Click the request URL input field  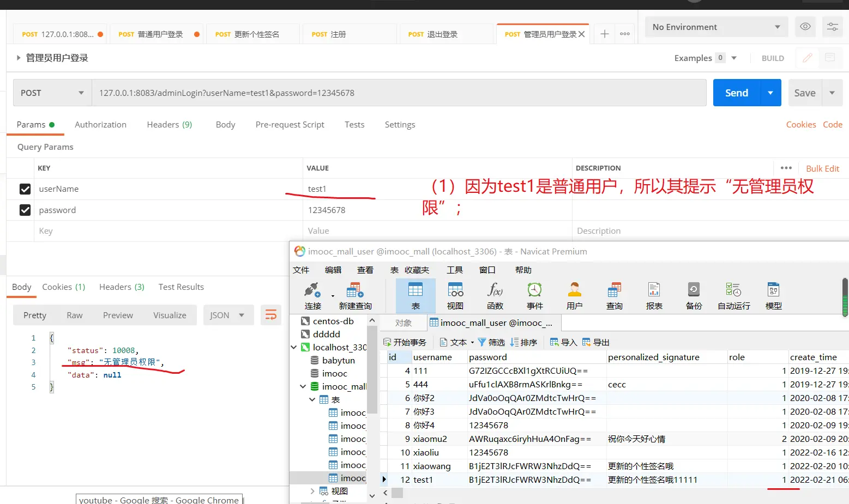(x=398, y=93)
